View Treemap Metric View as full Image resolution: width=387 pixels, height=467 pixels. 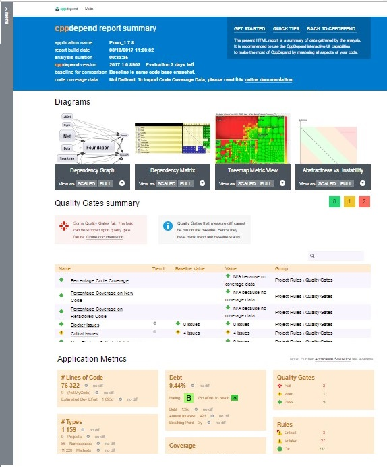click(266, 183)
